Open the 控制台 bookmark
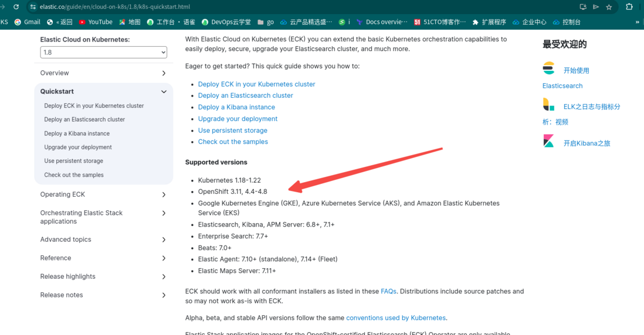Viewport: 644px width, 335px height. point(567,22)
